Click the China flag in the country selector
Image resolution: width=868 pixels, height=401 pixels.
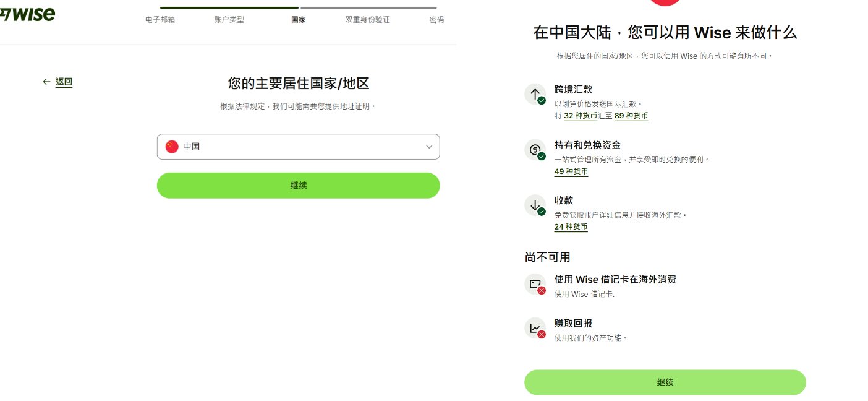(171, 147)
